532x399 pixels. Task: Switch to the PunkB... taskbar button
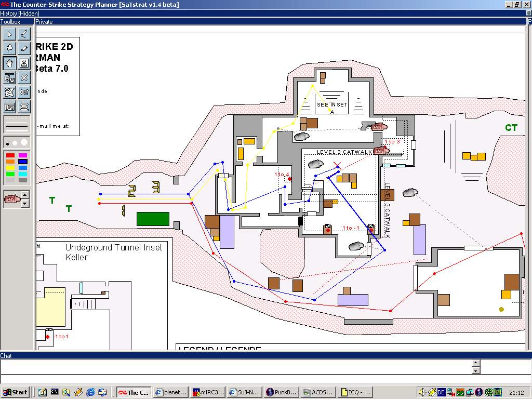point(282,392)
